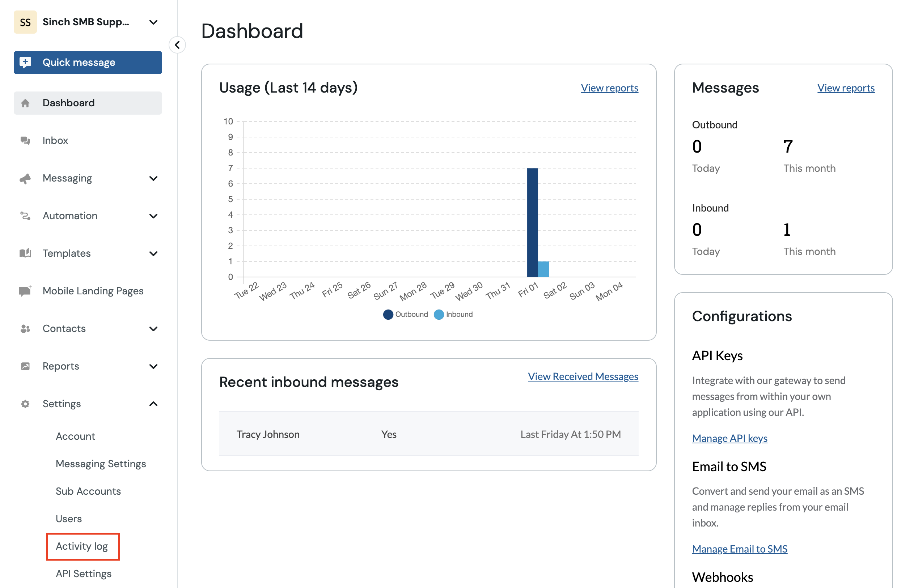Click the Mon 04 axis label
Image resolution: width=914 pixels, height=588 pixels.
pos(609,291)
